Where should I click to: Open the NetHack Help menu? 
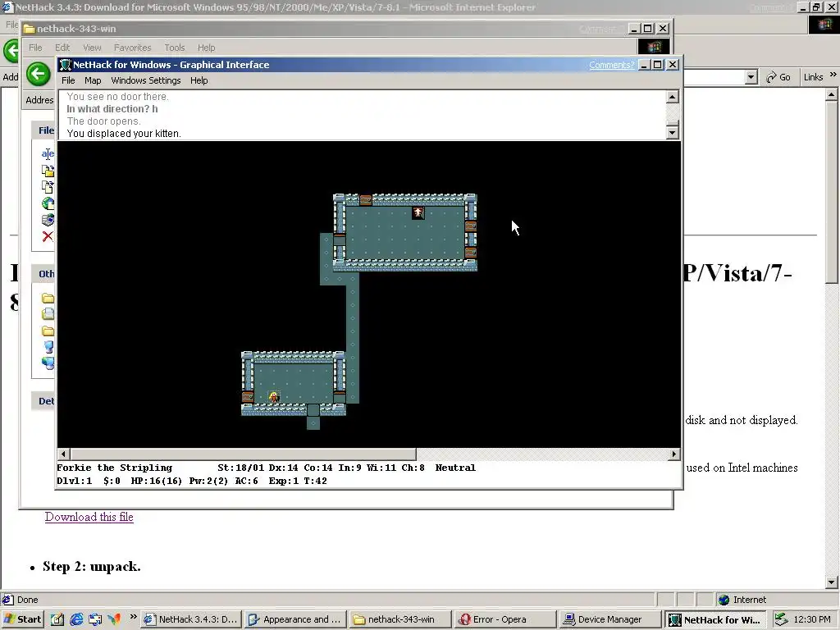[199, 80]
